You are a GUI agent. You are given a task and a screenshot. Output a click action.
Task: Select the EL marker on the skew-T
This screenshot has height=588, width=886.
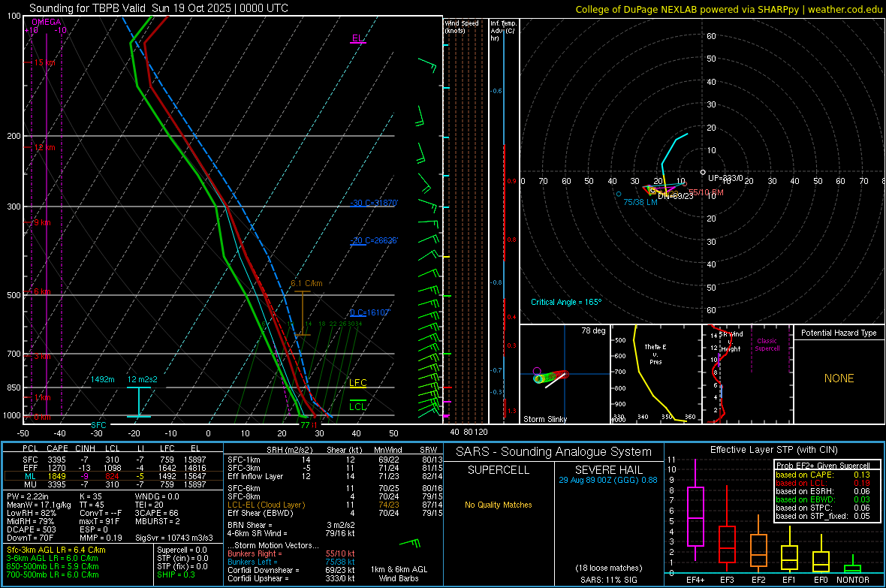357,38
